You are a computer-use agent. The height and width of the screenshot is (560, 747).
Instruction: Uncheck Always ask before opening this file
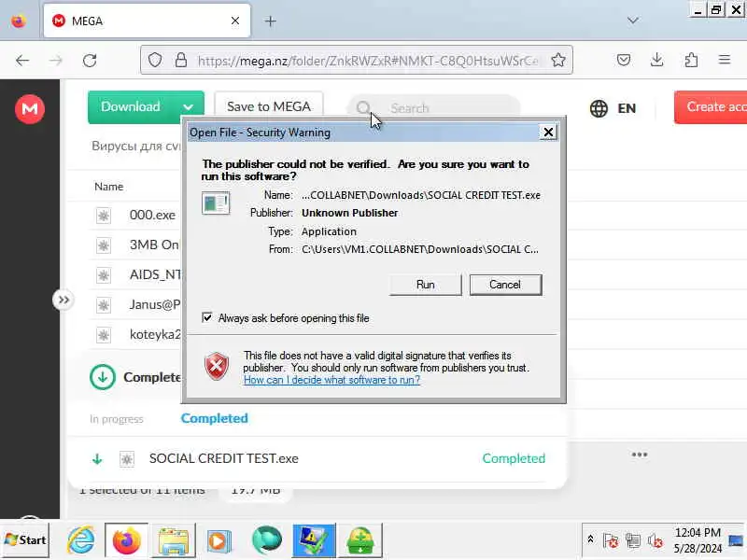pyautogui.click(x=207, y=317)
